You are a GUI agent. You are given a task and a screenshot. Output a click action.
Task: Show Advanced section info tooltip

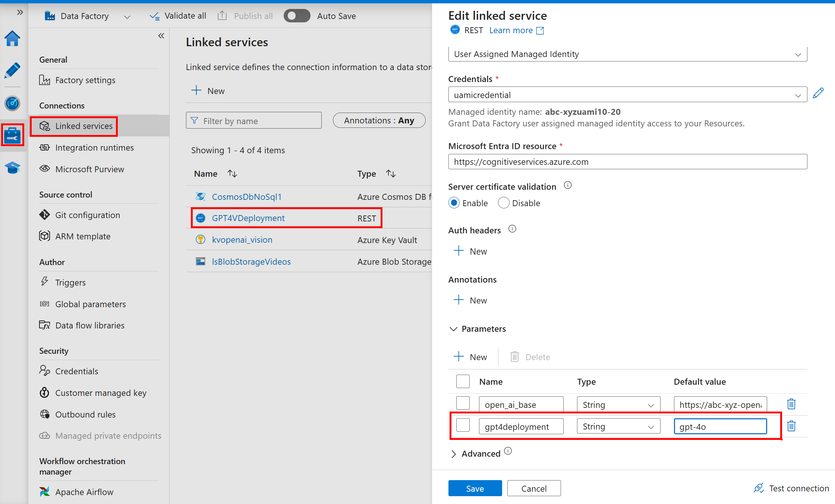508,451
